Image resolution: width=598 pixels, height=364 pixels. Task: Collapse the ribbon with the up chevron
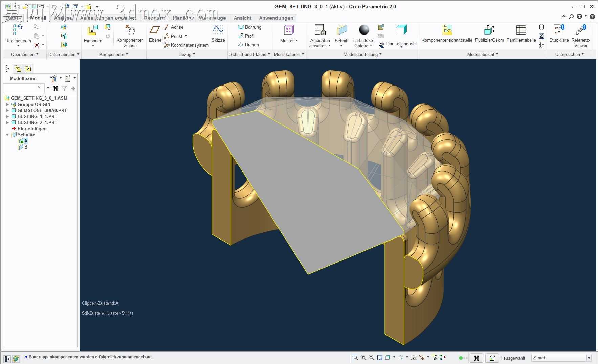point(564,16)
